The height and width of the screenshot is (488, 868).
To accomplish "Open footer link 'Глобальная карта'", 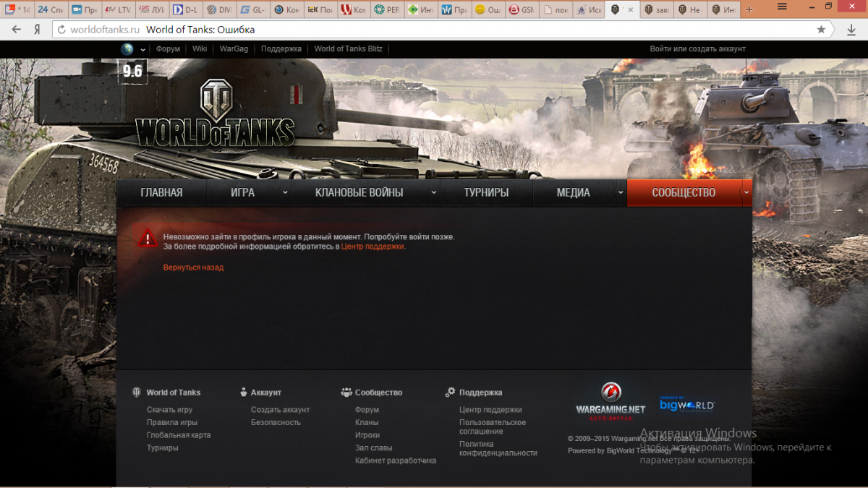I will coord(179,435).
